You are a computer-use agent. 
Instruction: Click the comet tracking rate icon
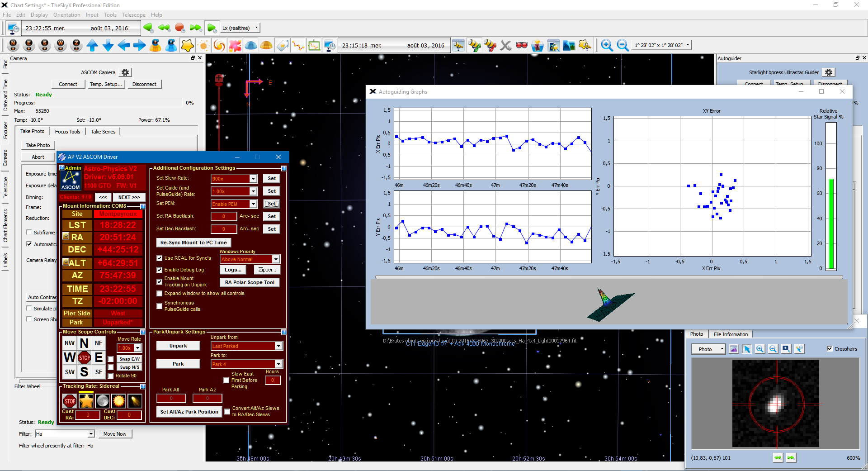coord(135,401)
